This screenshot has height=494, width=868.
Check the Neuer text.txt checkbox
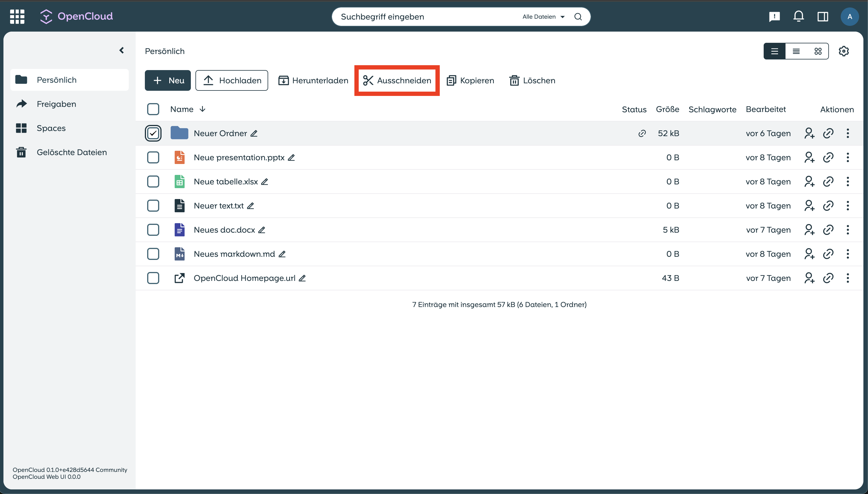[x=153, y=206]
